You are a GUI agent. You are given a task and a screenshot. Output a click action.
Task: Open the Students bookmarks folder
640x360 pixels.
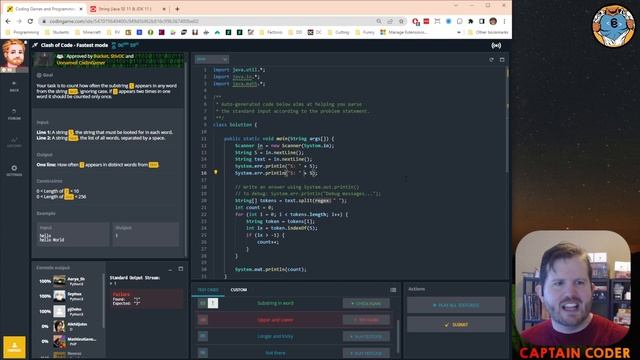pyautogui.click(x=57, y=32)
